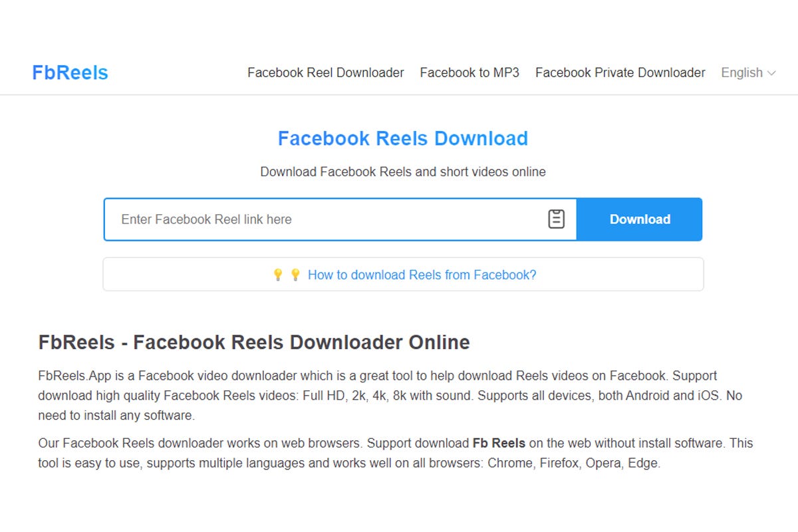Click the white input bar containing the download form

[x=339, y=219]
